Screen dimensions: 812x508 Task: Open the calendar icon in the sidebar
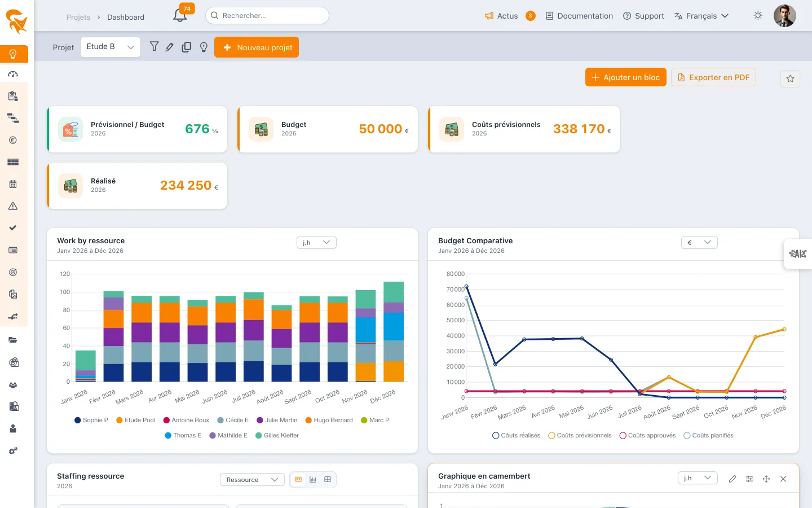pos(13,184)
